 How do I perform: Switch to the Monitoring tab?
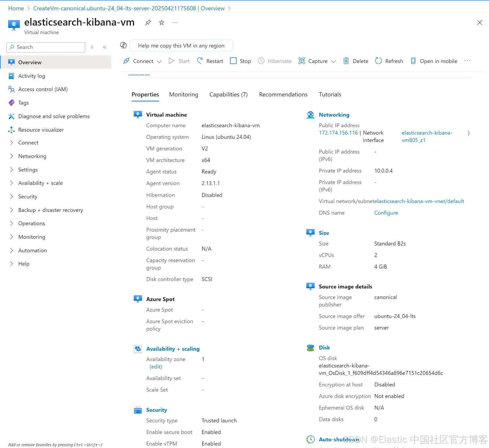point(184,94)
